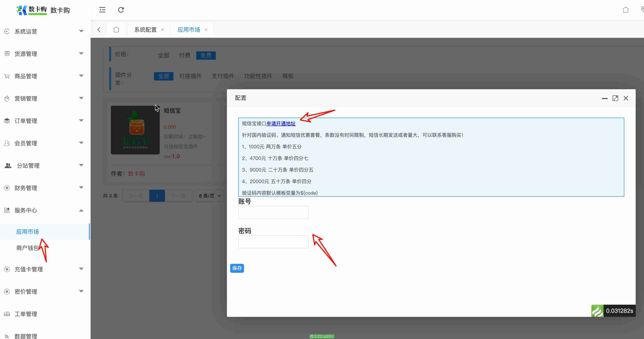Click inside the 账号 input field

[273, 212]
